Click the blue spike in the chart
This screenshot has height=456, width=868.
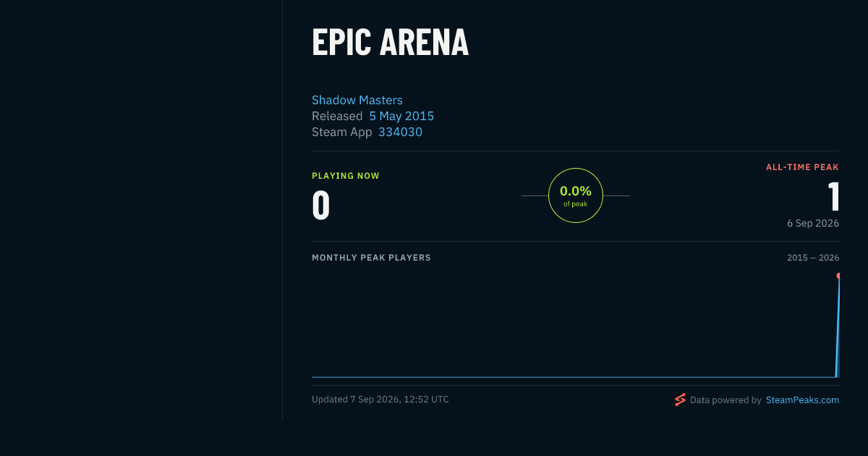pyautogui.click(x=838, y=327)
